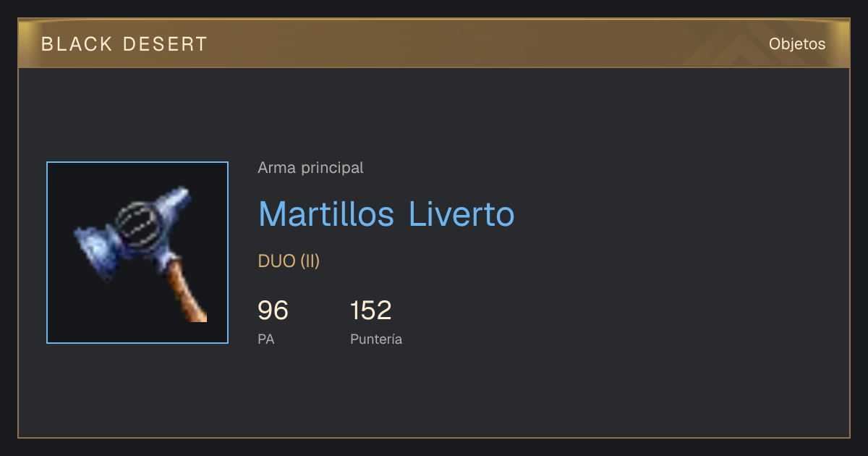Click the Arma principal category label
The image size is (868, 456).
pyautogui.click(x=310, y=168)
